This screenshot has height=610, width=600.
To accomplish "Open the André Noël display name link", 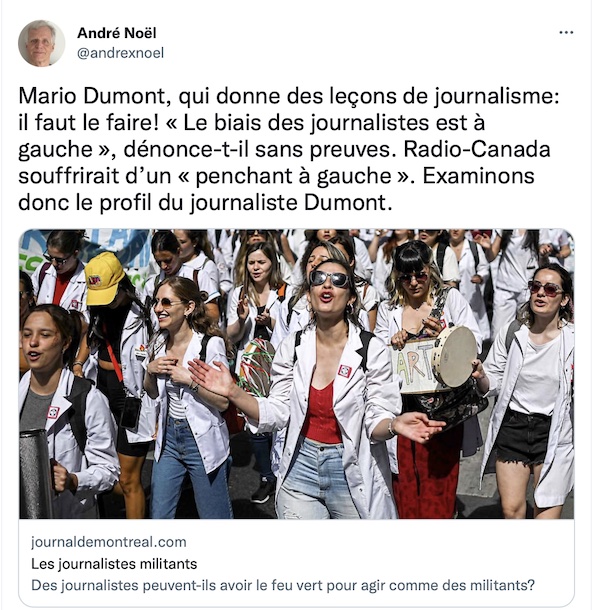I will (117, 33).
